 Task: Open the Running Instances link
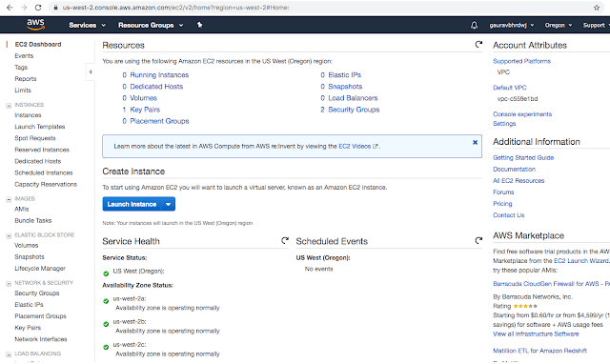[159, 75]
